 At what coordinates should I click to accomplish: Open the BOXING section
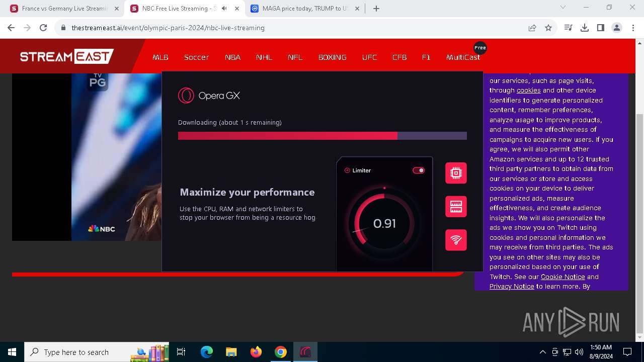(x=333, y=57)
